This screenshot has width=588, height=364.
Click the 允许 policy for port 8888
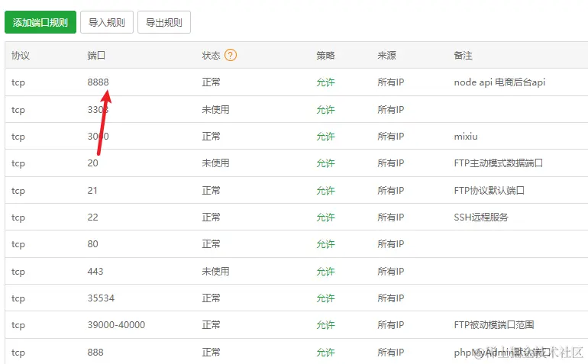pos(325,82)
